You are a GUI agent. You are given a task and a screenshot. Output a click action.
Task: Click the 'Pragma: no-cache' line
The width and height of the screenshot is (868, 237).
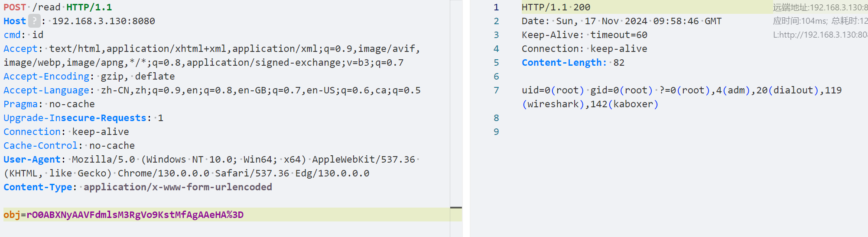coord(49,104)
